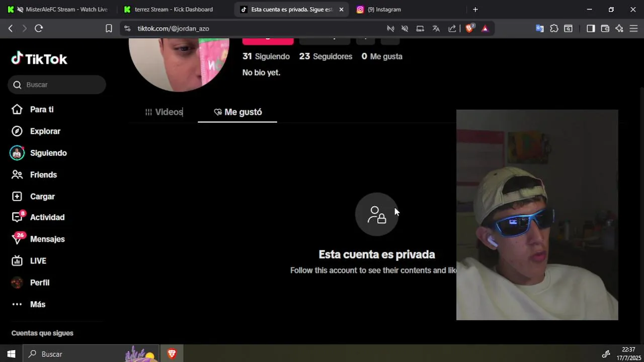644x362 pixels.
Task: Go back in browser history
Action: (11, 29)
